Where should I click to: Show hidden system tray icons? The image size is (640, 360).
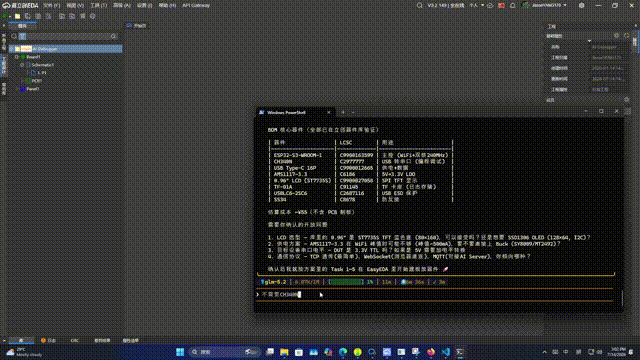(544, 352)
